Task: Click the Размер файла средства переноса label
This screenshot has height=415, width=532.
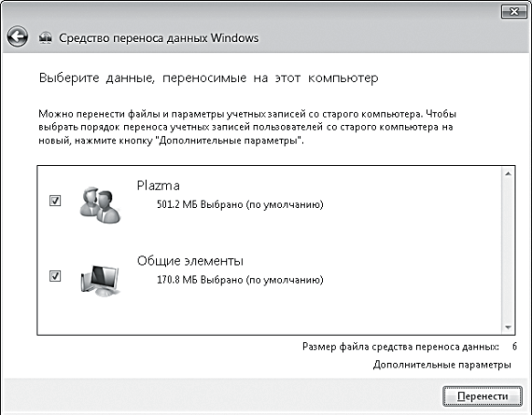Action: pyautogui.click(x=400, y=347)
